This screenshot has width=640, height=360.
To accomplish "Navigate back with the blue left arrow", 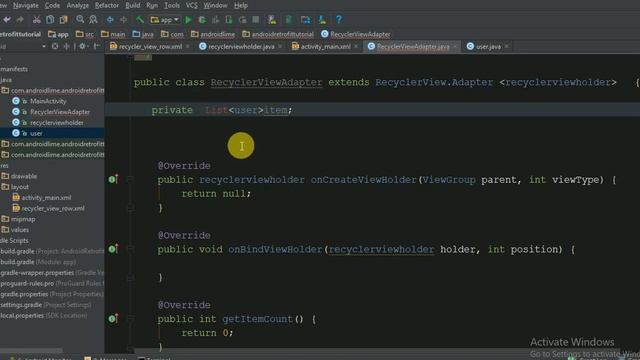I will coord(110,20).
